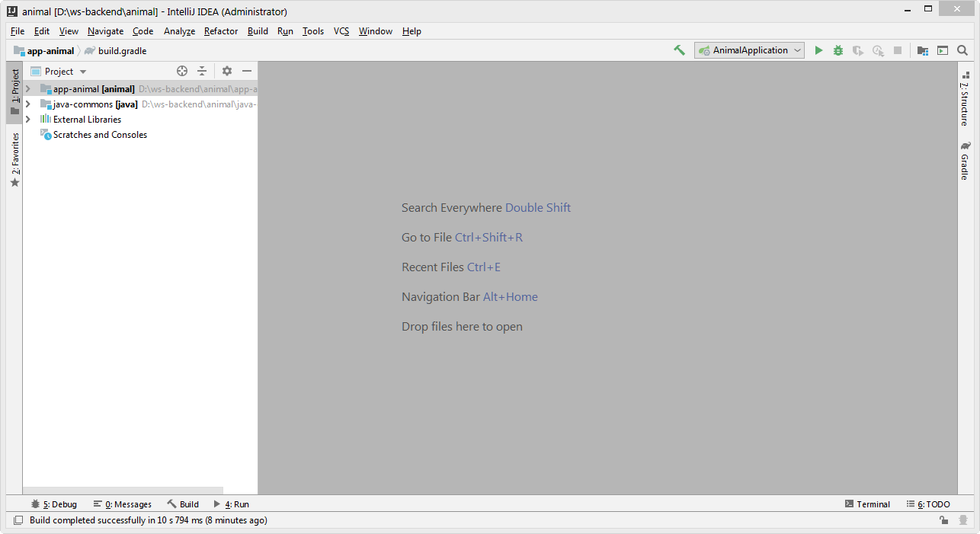Image resolution: width=980 pixels, height=534 pixels.
Task: Open the Tools menu
Action: (313, 31)
